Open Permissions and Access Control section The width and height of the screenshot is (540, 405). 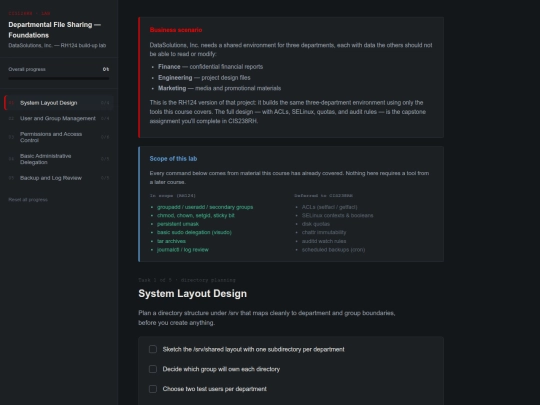coord(59,137)
